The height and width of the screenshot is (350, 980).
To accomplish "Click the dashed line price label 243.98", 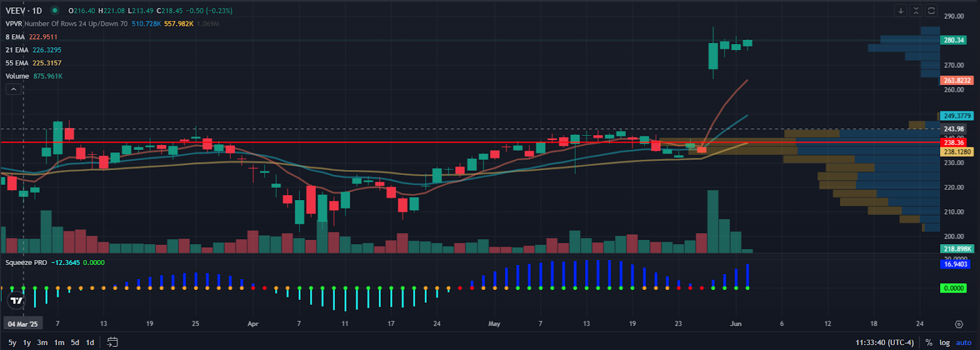I will [x=954, y=129].
